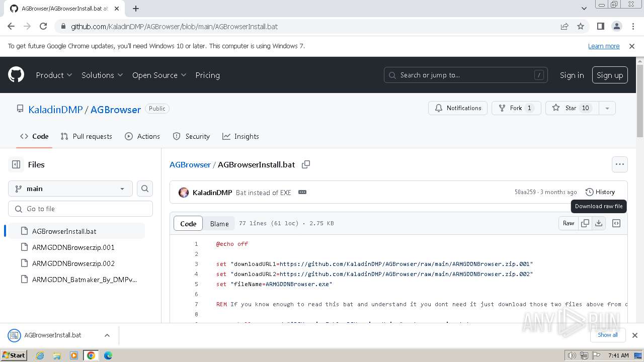
Task: Open symbols panel icon
Action: pos(616,223)
